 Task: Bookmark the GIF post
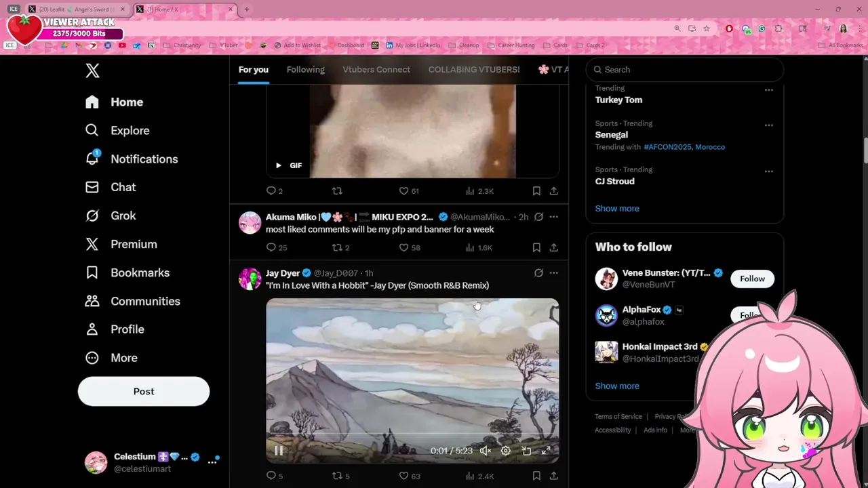(x=536, y=191)
